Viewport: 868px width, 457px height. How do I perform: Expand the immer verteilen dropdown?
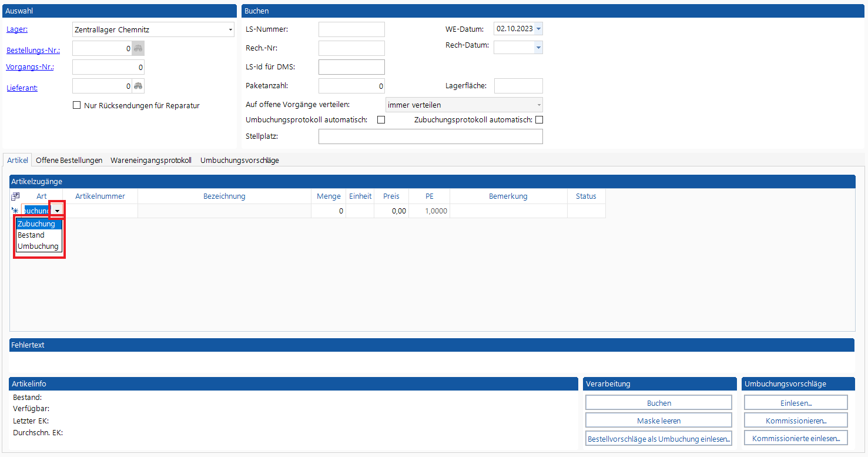538,105
